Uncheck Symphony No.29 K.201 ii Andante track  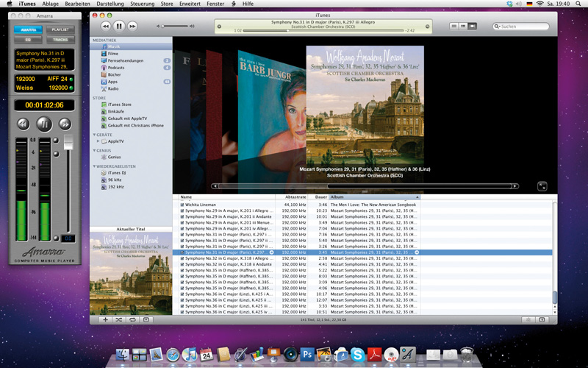coord(182,216)
